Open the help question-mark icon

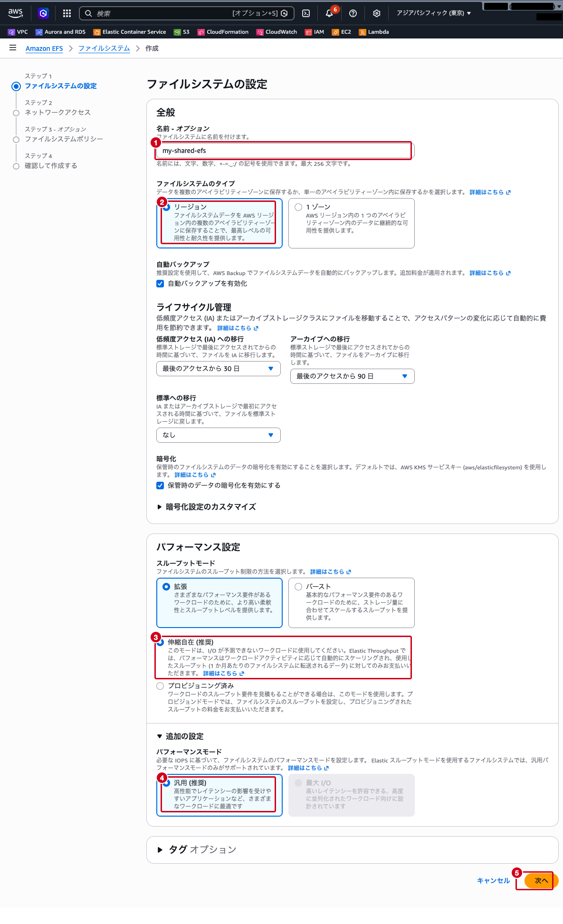[x=353, y=13]
